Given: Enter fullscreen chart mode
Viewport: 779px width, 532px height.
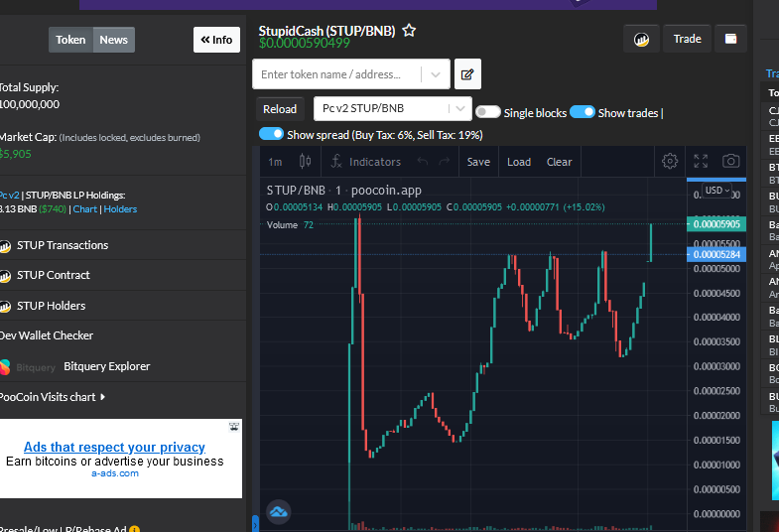Looking at the screenshot, I should pos(701,161).
